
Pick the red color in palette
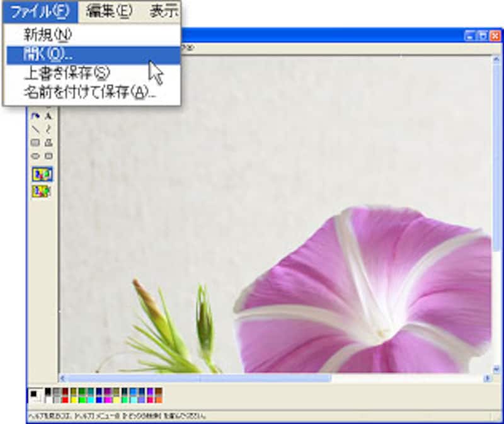pyautogui.click(x=65, y=399)
